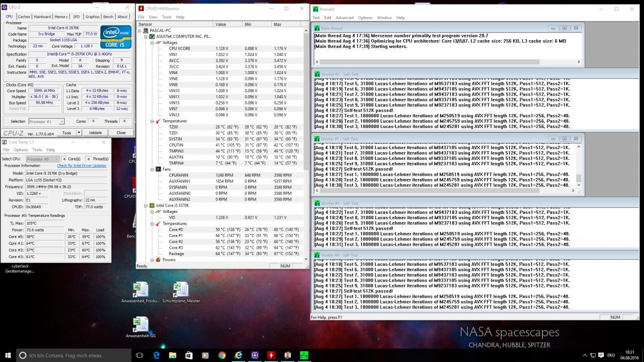The width and height of the screenshot is (644, 362).
Task: Click CPU-Z Tools button
Action: tap(66, 132)
